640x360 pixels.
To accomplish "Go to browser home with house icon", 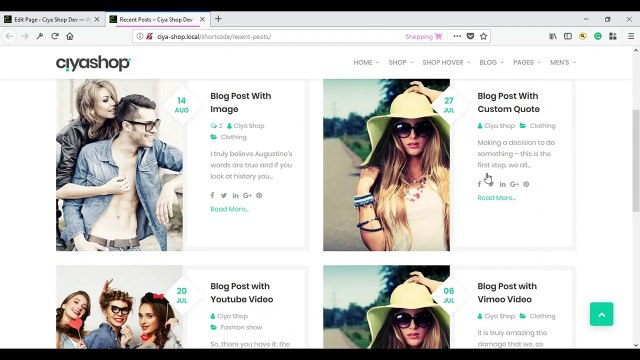I will point(70,36).
